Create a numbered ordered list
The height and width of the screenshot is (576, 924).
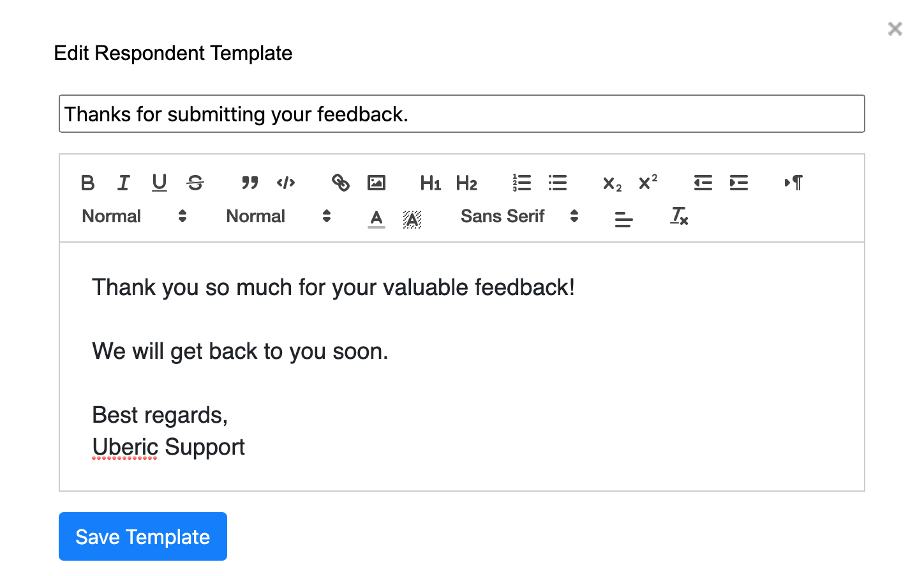[522, 183]
